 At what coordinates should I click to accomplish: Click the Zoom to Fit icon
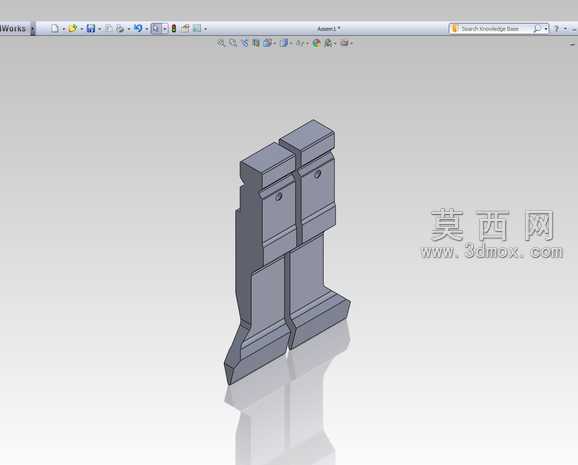(x=221, y=43)
